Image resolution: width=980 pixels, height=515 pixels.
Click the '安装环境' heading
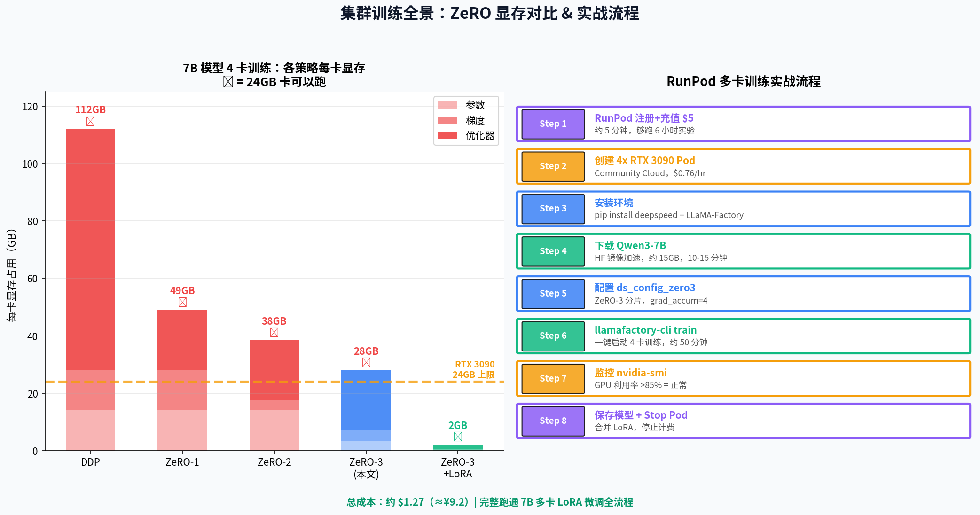(x=614, y=203)
